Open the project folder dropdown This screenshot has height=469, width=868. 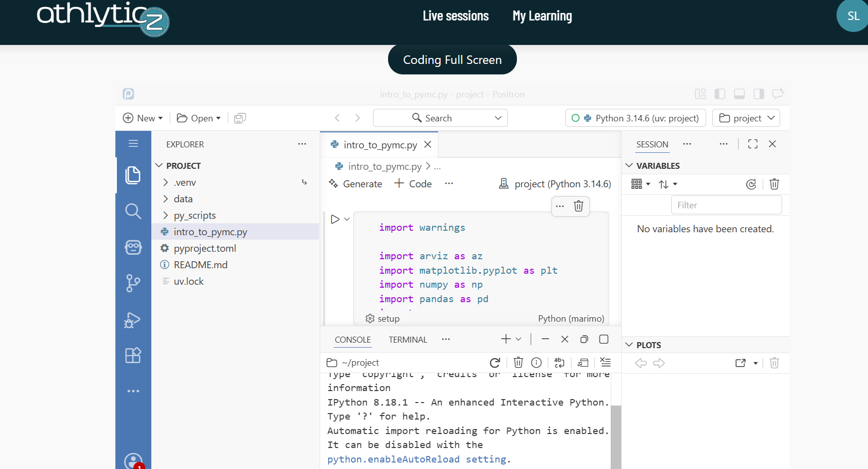click(746, 118)
